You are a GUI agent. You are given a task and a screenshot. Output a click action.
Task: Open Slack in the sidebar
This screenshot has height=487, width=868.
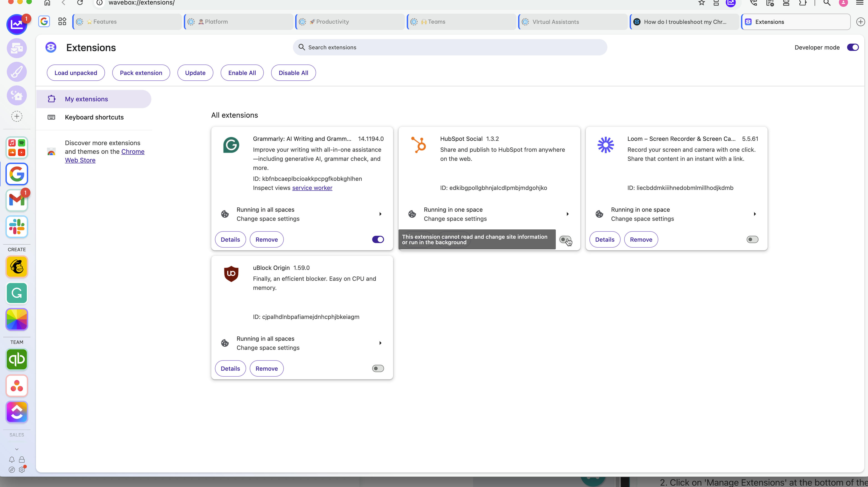tap(17, 227)
